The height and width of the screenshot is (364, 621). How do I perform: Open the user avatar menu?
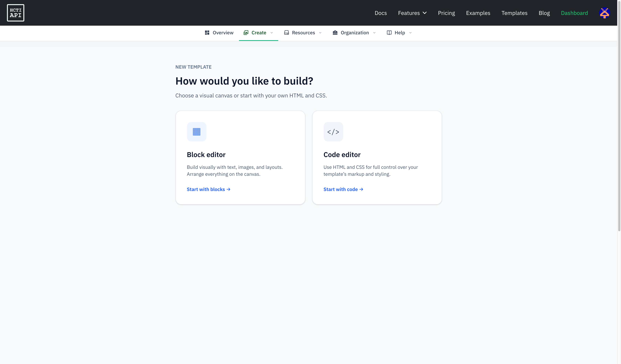click(x=605, y=13)
